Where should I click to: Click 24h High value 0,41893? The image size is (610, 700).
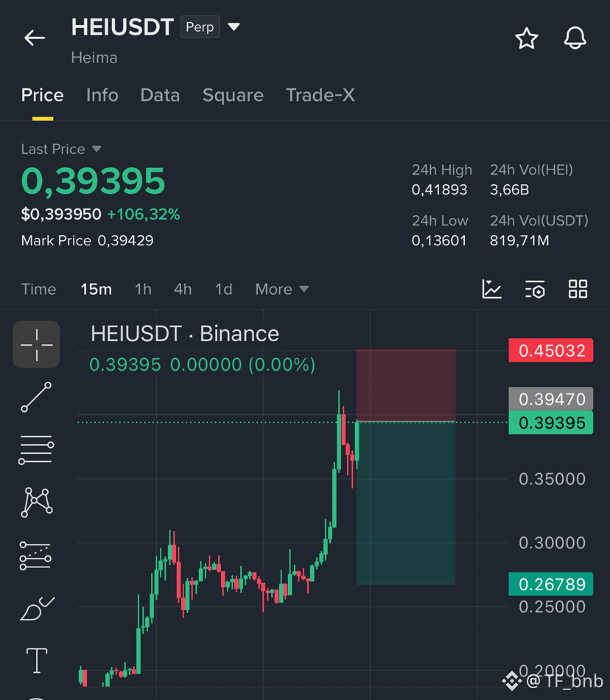439,189
